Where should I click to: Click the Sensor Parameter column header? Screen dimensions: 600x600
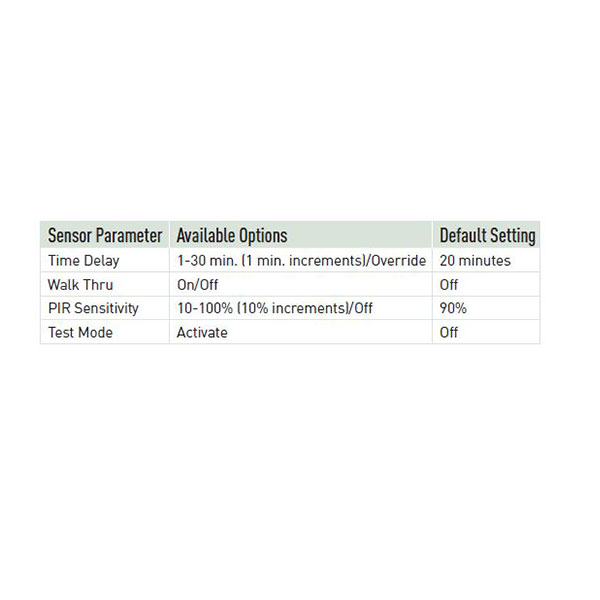click(105, 235)
